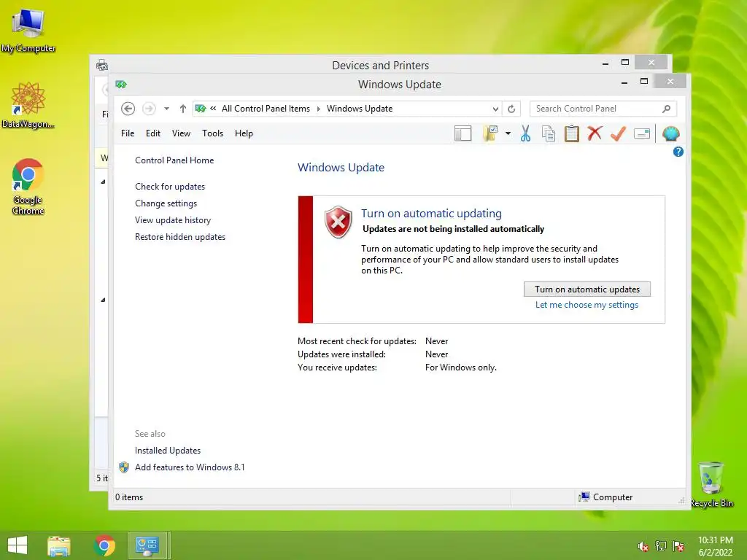The height and width of the screenshot is (560, 747).
Task: Click the Copy toolbar icon
Action: [x=549, y=134]
